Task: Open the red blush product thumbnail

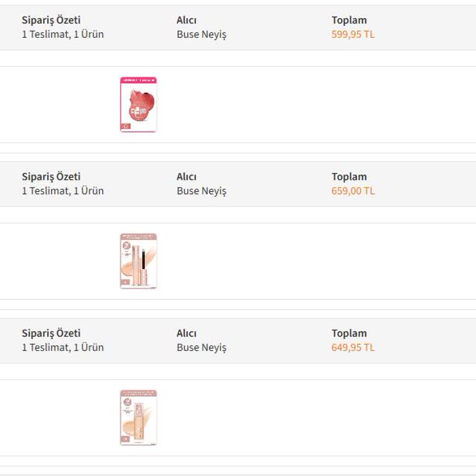Action: pos(138,104)
